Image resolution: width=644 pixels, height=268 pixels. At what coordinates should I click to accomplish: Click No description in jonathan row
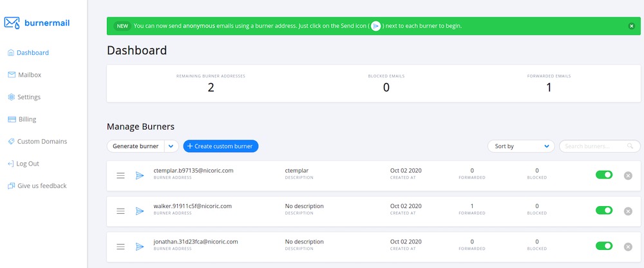305,242
